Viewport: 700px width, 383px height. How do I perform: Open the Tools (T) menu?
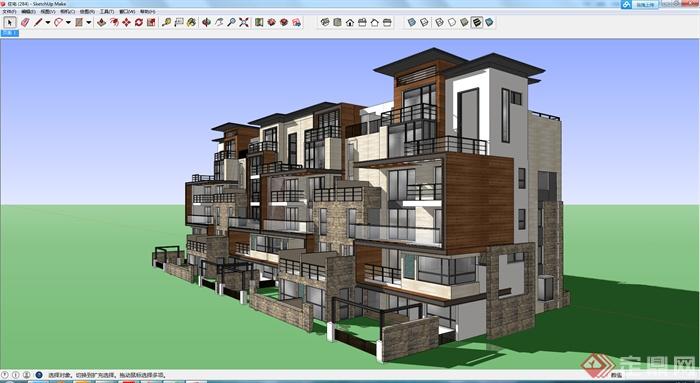point(107,12)
